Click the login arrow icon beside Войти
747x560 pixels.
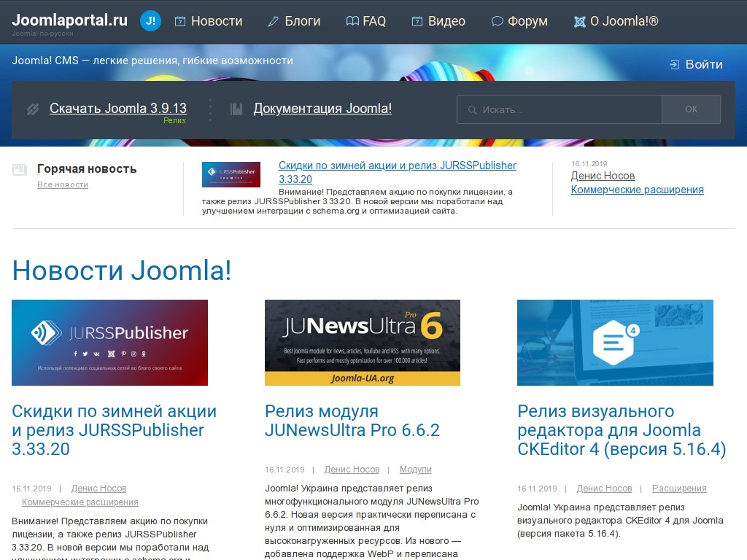pos(675,64)
